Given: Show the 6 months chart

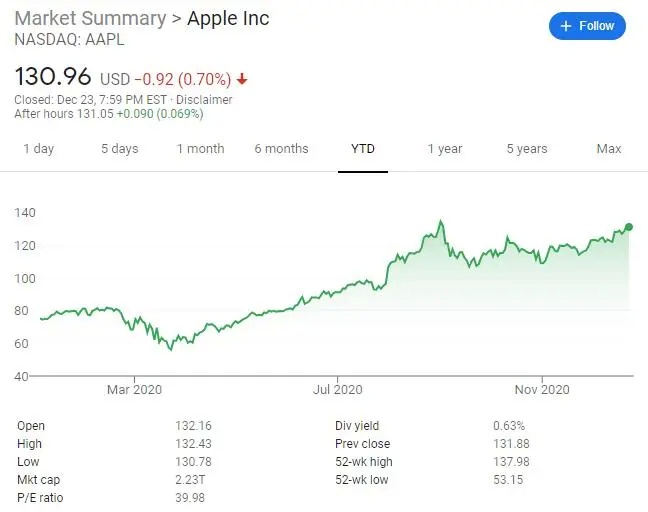Looking at the screenshot, I should click(x=281, y=149).
